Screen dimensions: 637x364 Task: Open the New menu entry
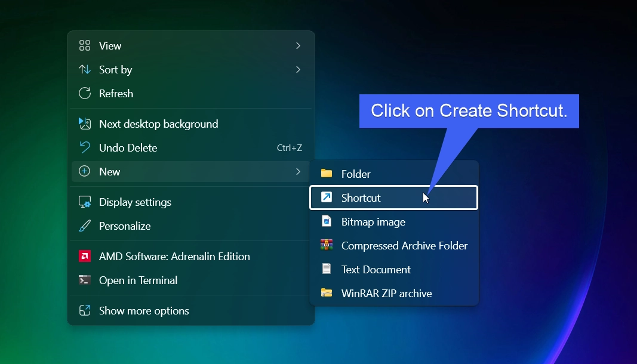pos(190,171)
